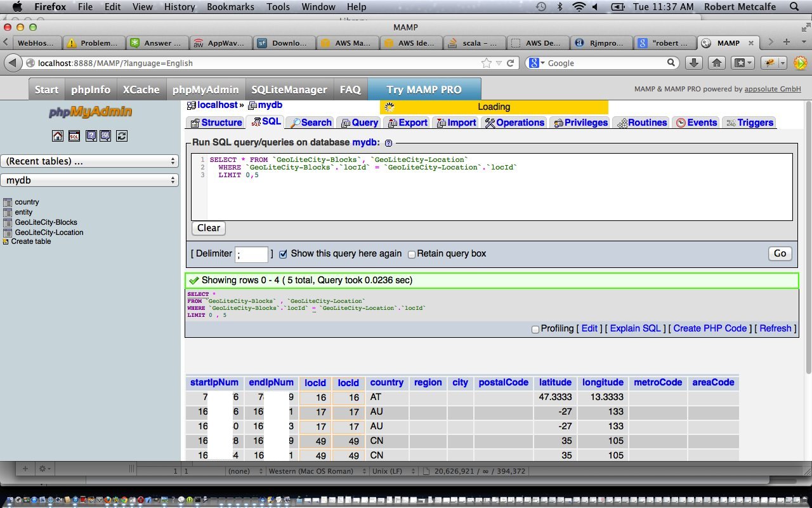This screenshot has width=812, height=508.
Task: Open the query window SQL icon
Action: point(74,136)
